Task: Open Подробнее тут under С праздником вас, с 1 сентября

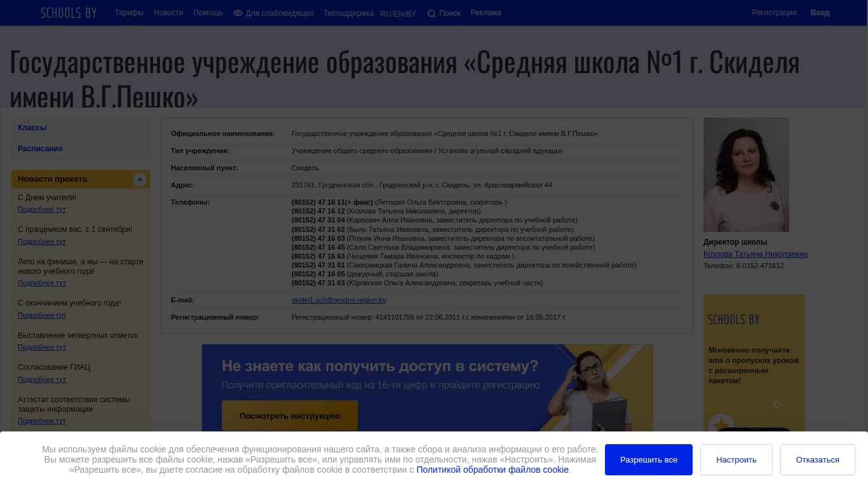Action: [42, 241]
